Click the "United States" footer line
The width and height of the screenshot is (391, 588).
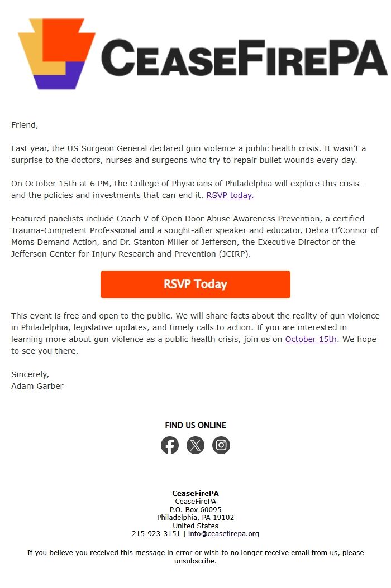(195, 526)
